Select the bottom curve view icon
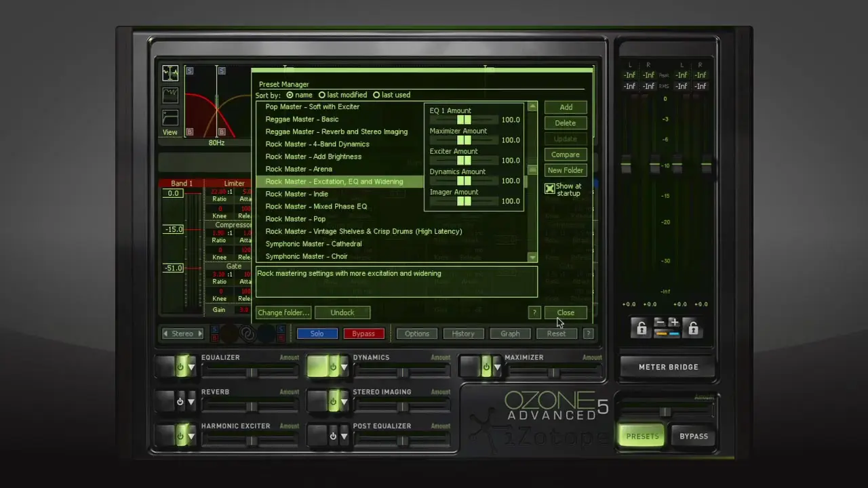Screen dimensions: 868x488 click(170, 117)
